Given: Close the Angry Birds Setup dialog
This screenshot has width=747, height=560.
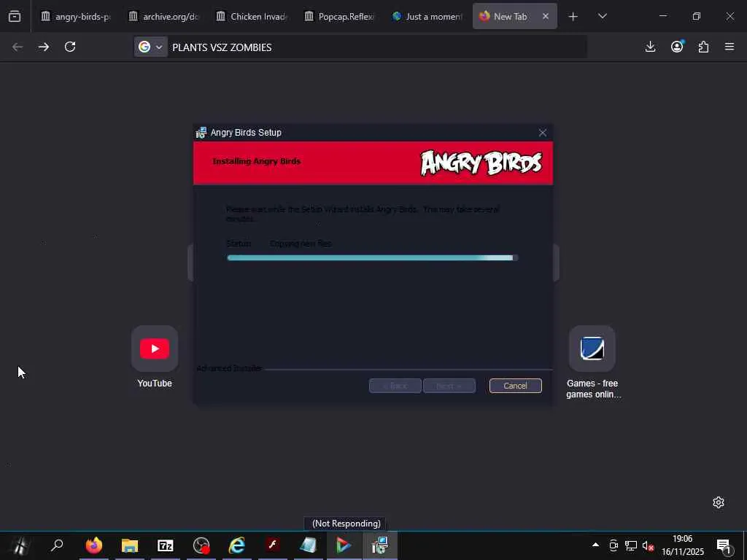Looking at the screenshot, I should (x=543, y=133).
